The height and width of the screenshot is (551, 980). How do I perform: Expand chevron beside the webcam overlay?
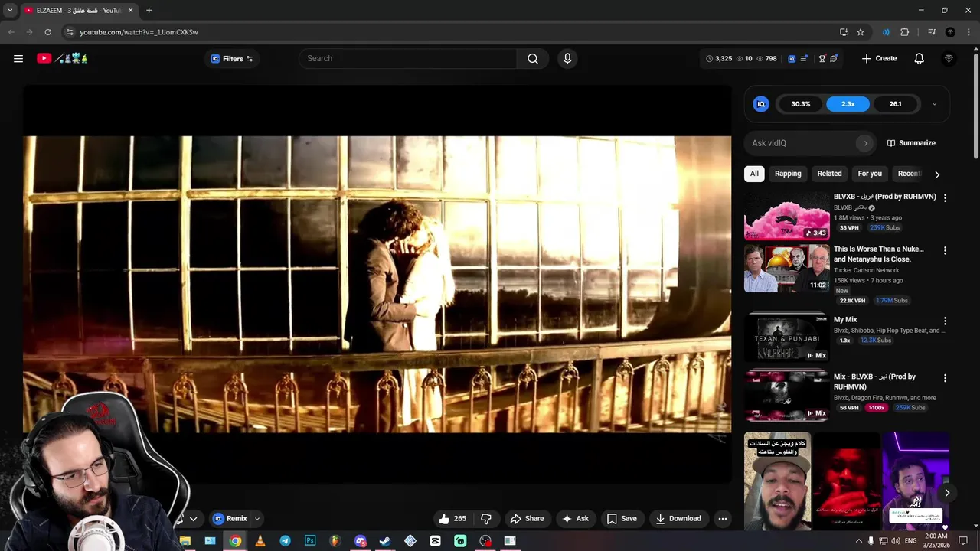(x=193, y=518)
